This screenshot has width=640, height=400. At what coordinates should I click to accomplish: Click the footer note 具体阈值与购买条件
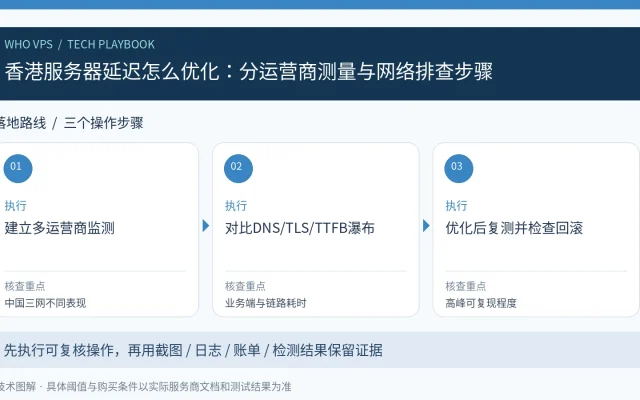92,386
